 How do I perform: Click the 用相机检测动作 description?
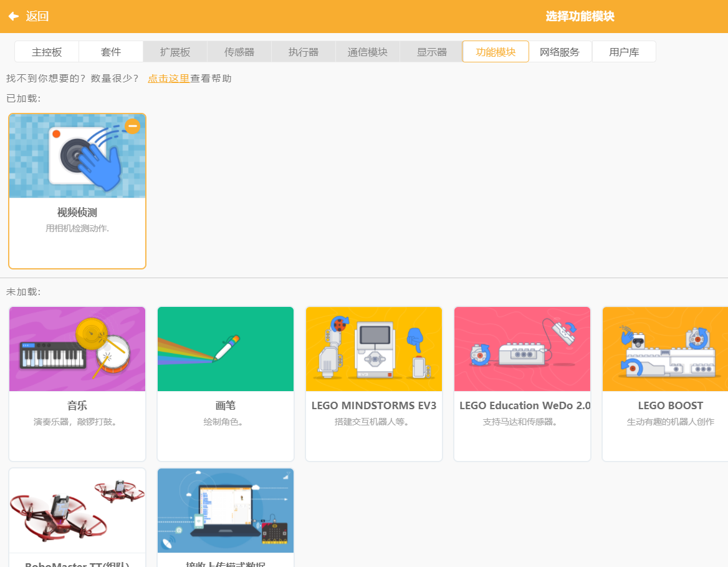(x=77, y=228)
